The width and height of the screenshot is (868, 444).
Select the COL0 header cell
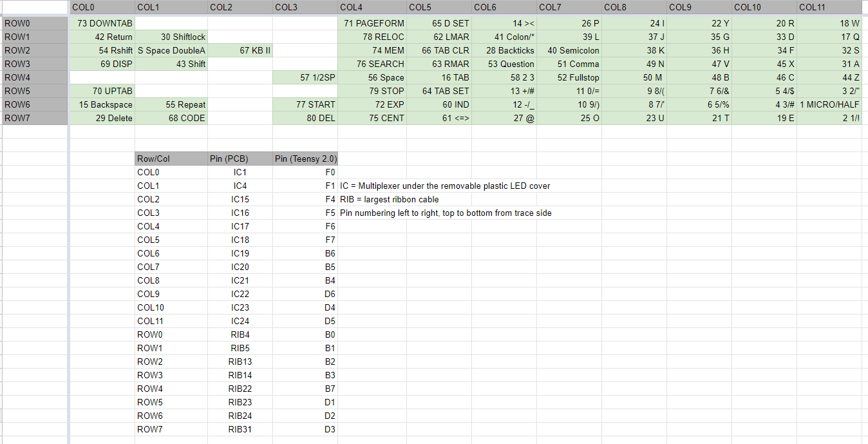(x=102, y=8)
